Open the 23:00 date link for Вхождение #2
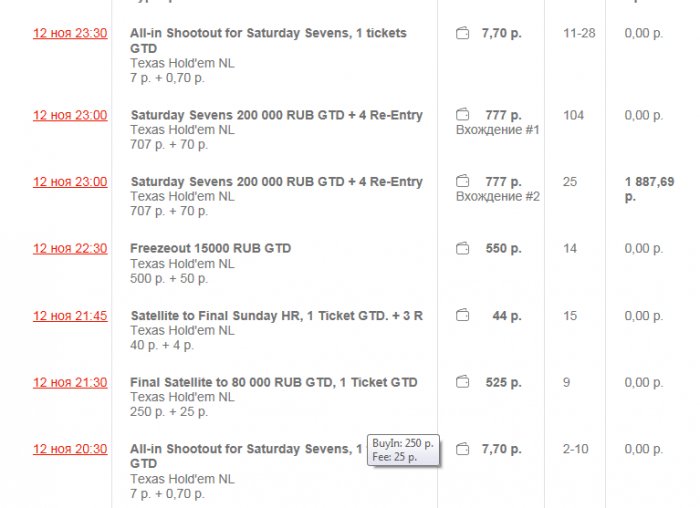This screenshot has height=508, width=700. coord(70,182)
